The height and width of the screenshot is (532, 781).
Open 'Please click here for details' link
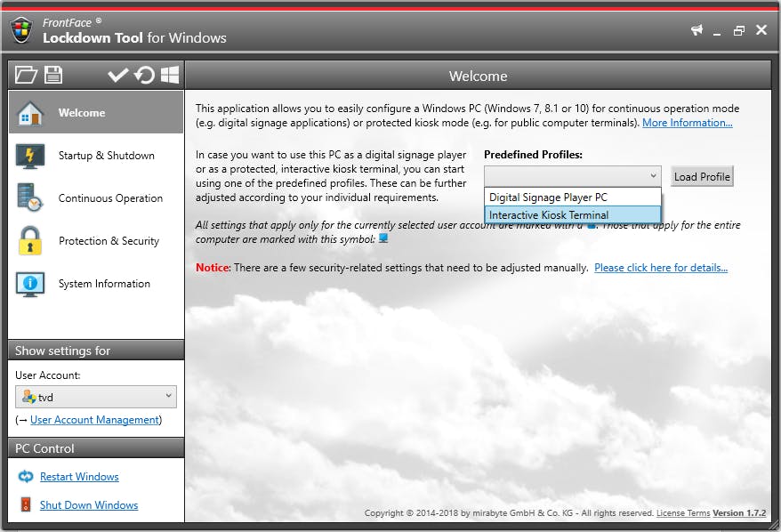[660, 268]
